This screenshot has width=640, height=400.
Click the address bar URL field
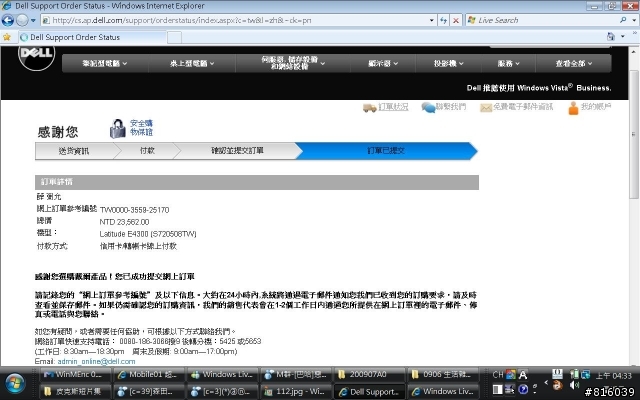click(x=235, y=20)
